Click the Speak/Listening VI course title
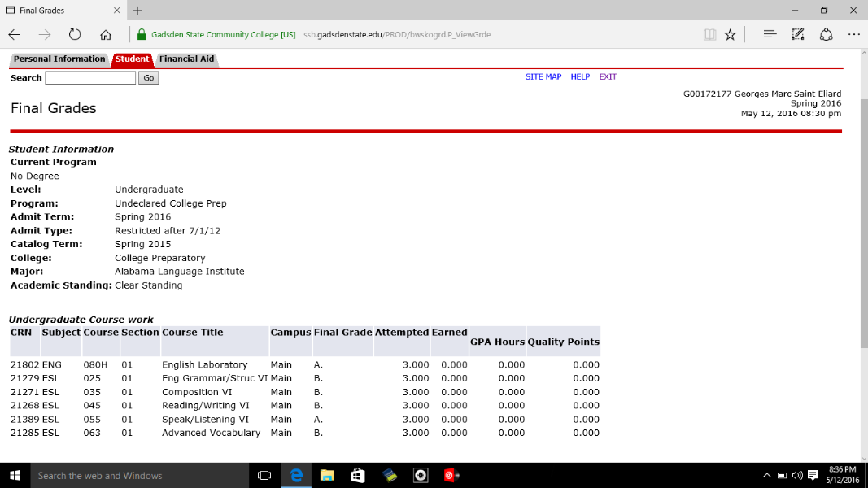This screenshot has height=488, width=868. click(205, 420)
